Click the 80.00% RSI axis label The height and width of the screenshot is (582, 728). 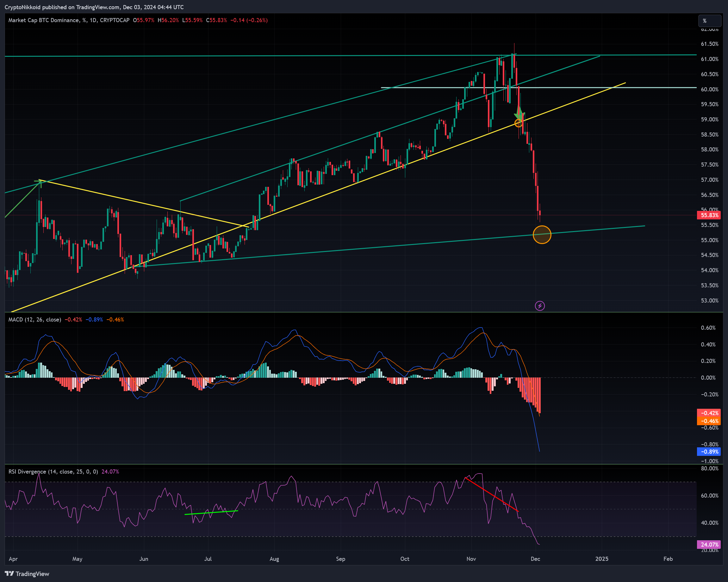tap(710, 469)
